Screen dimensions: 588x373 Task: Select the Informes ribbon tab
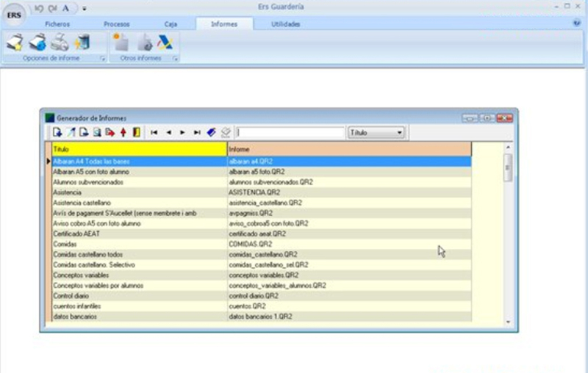tap(224, 24)
